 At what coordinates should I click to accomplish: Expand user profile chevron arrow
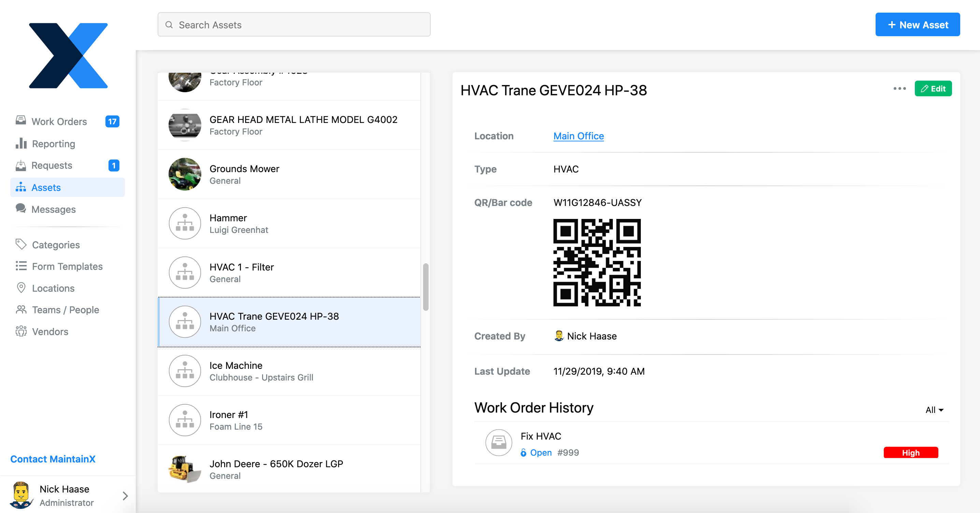point(125,496)
